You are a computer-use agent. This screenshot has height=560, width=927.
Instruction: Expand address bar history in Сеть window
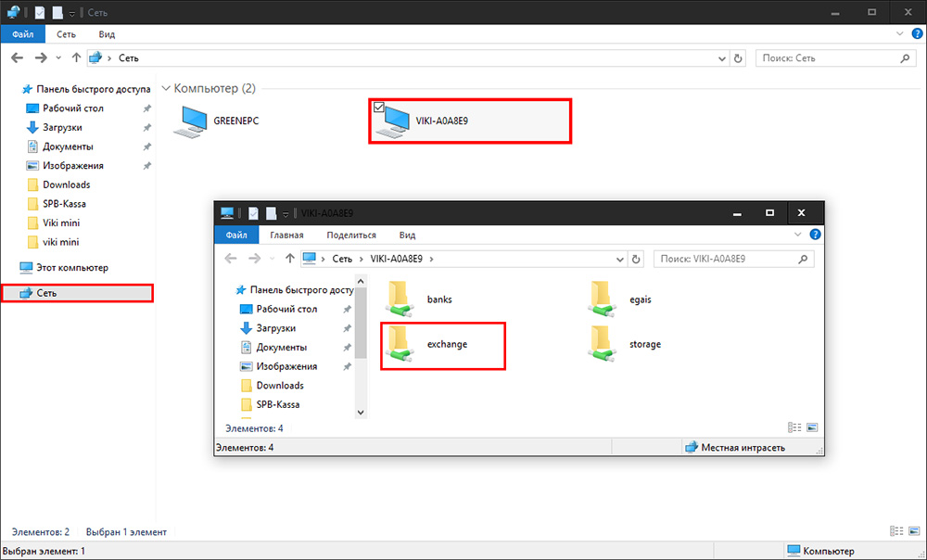pos(722,58)
